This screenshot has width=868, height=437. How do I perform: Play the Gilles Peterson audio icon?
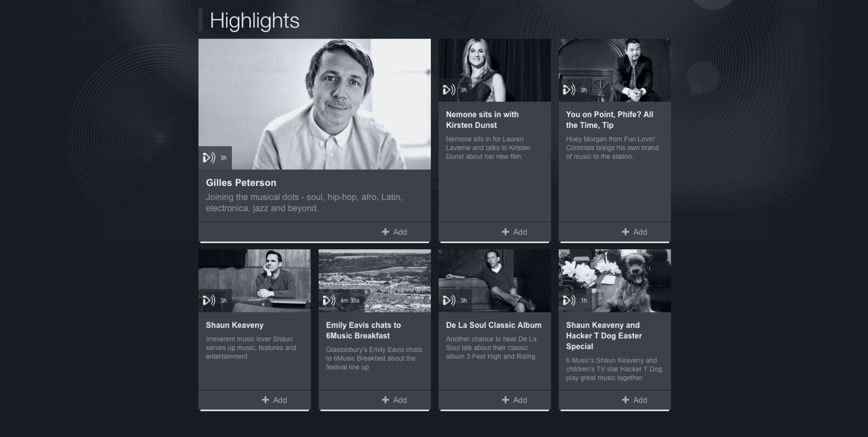pos(209,157)
